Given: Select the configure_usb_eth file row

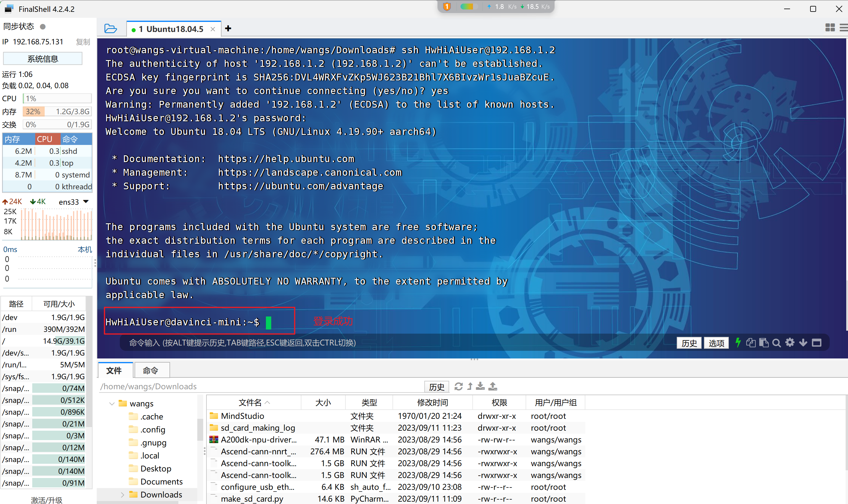Looking at the screenshot, I should point(396,487).
